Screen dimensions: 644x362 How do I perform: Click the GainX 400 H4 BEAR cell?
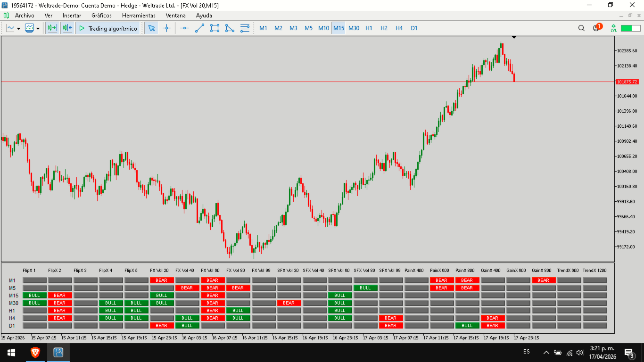click(x=493, y=318)
